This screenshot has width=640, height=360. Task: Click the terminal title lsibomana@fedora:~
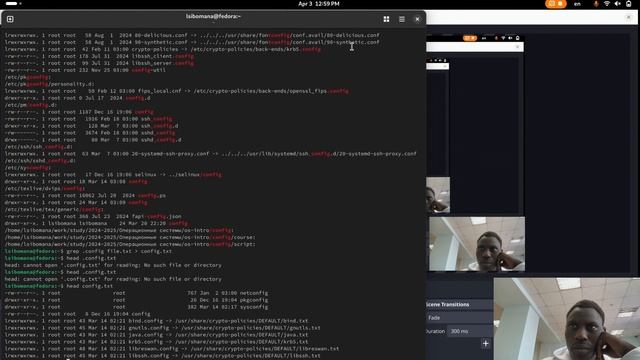coord(213,16)
